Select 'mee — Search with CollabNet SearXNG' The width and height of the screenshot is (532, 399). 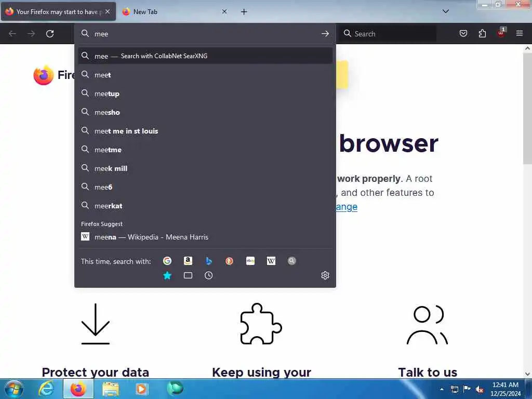pos(205,56)
